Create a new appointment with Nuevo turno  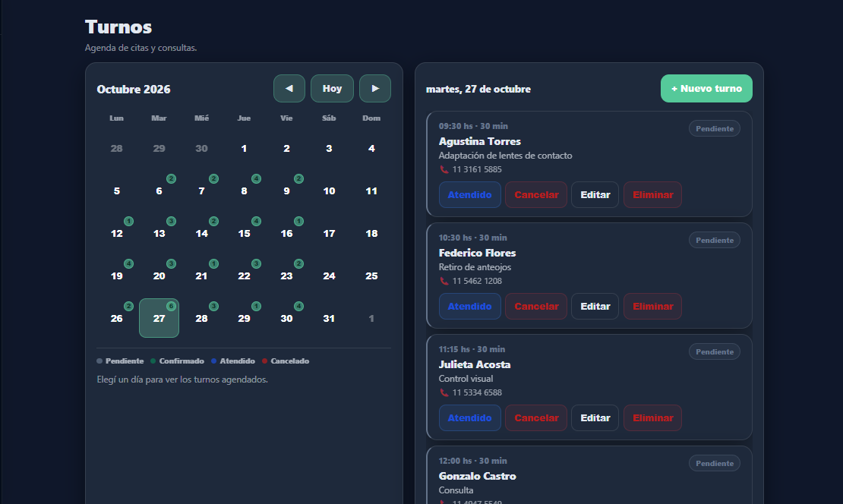click(x=706, y=88)
